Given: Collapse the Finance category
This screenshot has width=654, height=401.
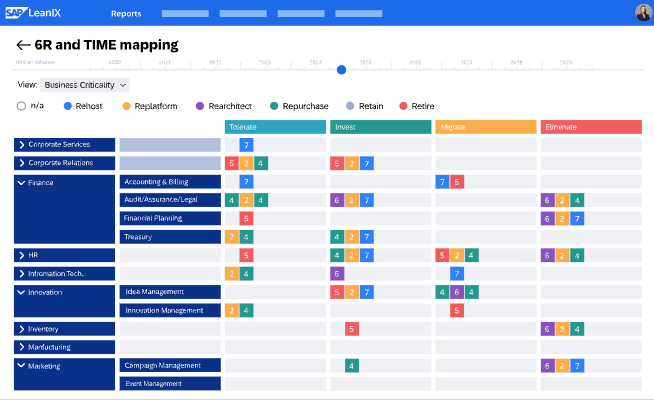Looking at the screenshot, I should pos(21,182).
